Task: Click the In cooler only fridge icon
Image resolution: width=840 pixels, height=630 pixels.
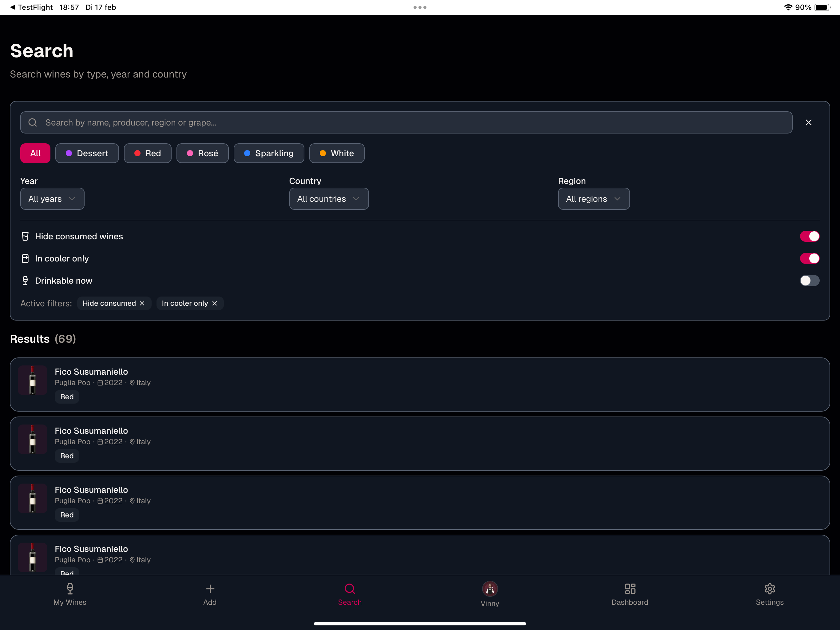Action: [25, 258]
